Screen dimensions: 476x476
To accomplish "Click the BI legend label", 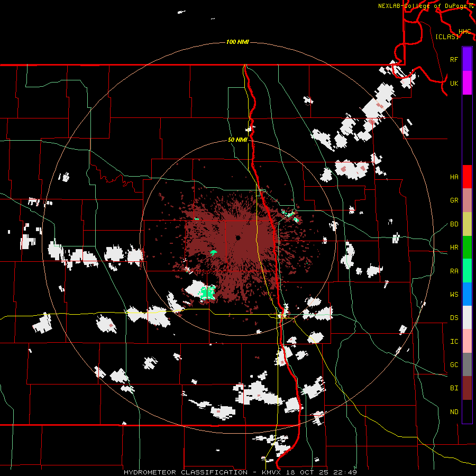I will [454, 388].
